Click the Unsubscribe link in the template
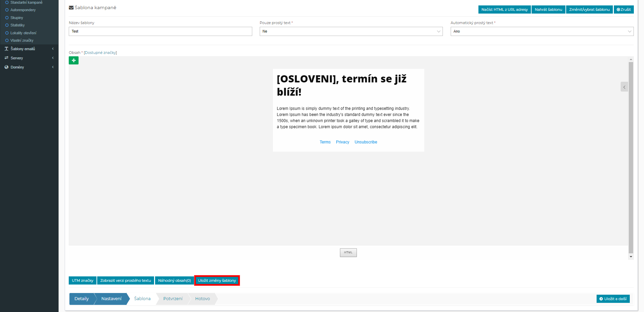 pos(366,142)
